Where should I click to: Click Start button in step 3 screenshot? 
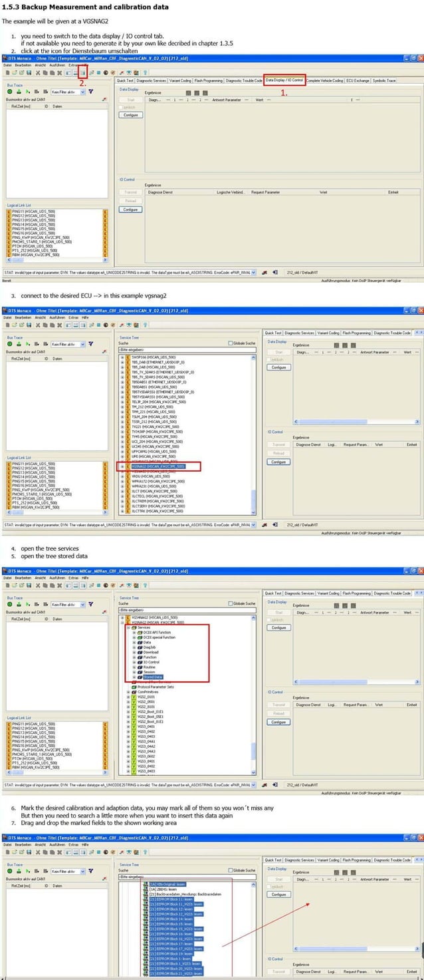[x=279, y=352]
